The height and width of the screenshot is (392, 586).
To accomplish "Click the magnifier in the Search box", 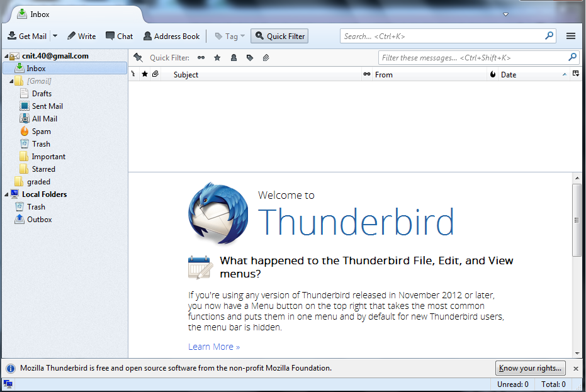I will 549,36.
